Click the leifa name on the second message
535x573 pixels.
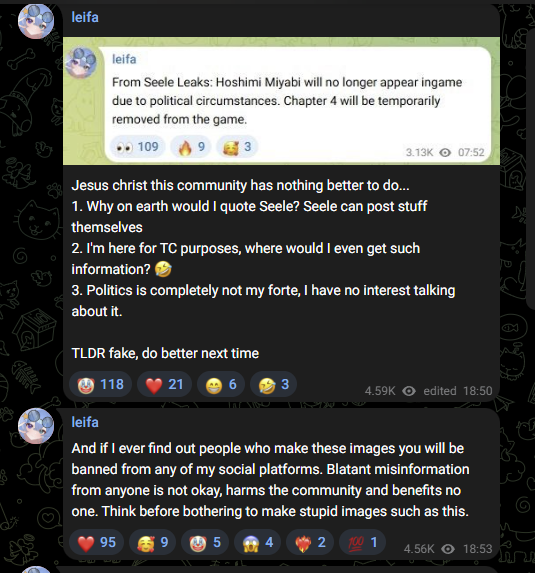[85, 422]
